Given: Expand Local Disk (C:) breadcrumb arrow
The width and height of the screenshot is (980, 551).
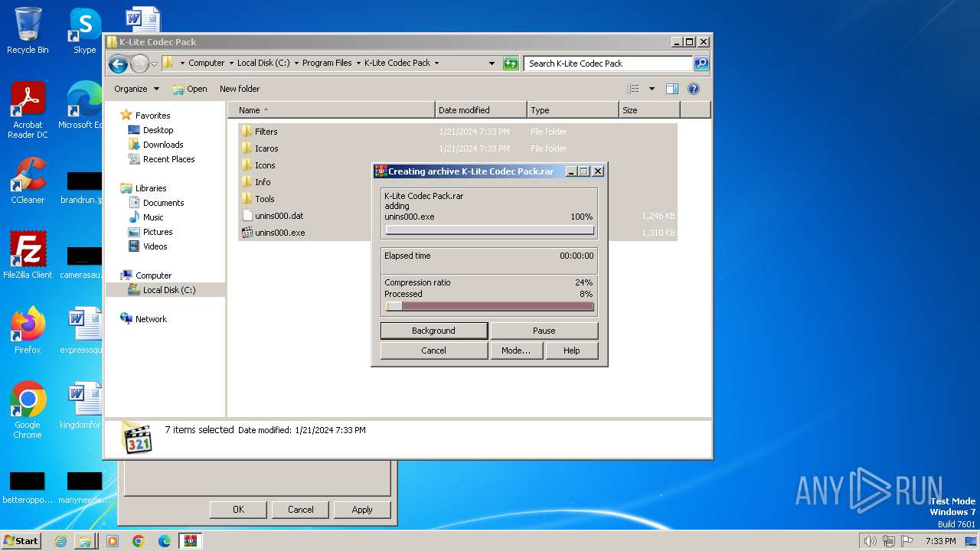Looking at the screenshot, I should [296, 64].
